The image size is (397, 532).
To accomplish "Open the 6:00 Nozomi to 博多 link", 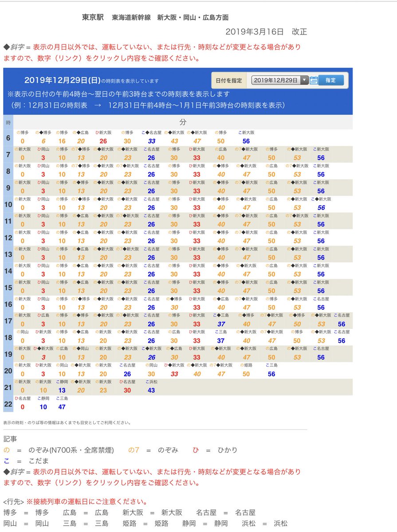I will 23,141.
